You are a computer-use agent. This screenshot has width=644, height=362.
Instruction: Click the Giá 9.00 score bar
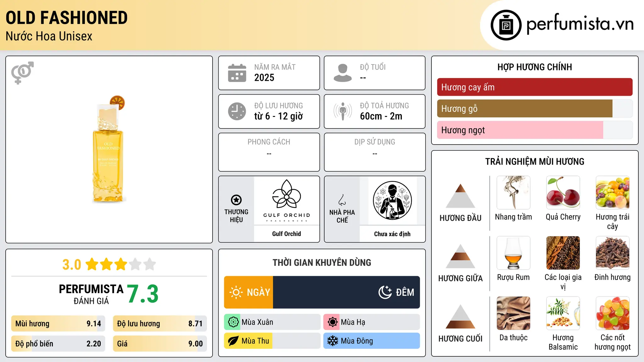(160, 344)
